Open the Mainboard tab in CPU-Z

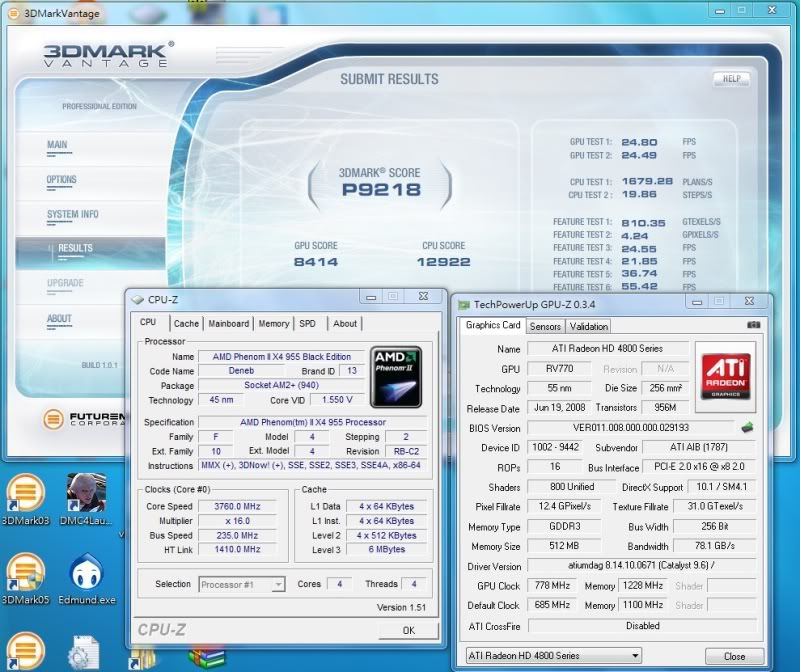click(x=229, y=323)
